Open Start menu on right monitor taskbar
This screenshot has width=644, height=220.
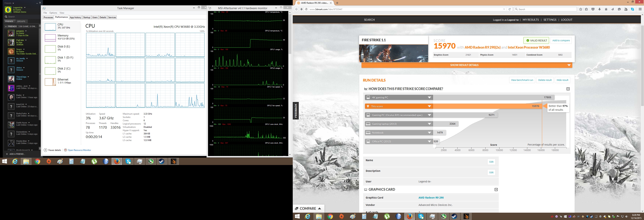(x=297, y=217)
